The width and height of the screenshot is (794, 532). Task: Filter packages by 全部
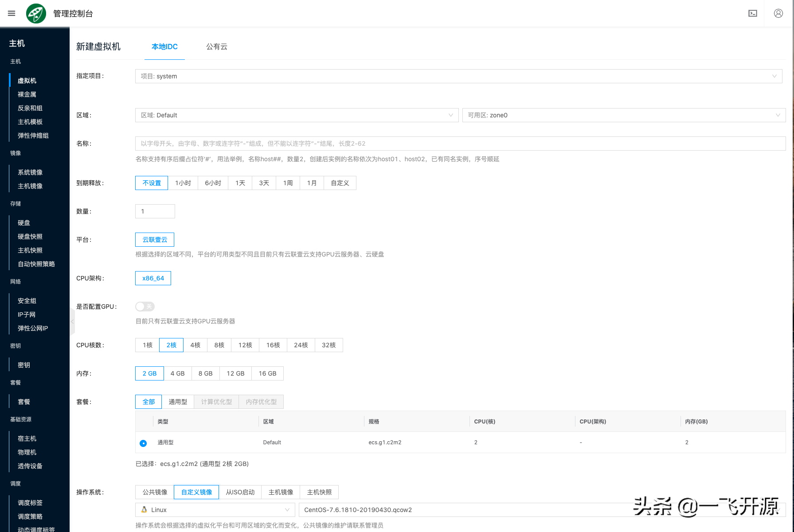(x=149, y=402)
